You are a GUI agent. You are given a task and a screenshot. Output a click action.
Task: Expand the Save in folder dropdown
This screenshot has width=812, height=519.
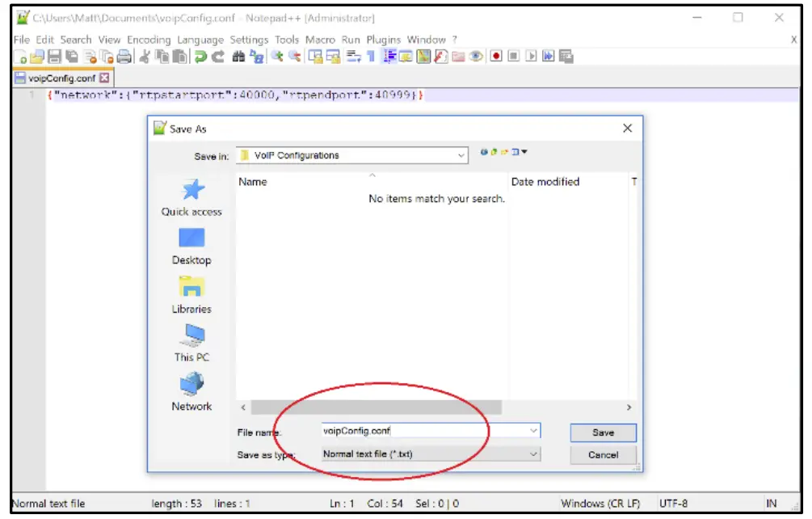coord(461,155)
